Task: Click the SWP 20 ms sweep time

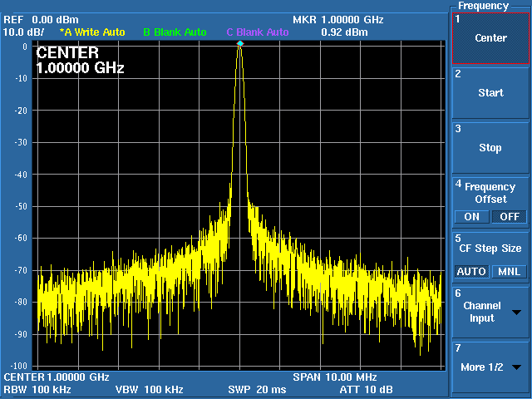Action: pyautogui.click(x=257, y=390)
